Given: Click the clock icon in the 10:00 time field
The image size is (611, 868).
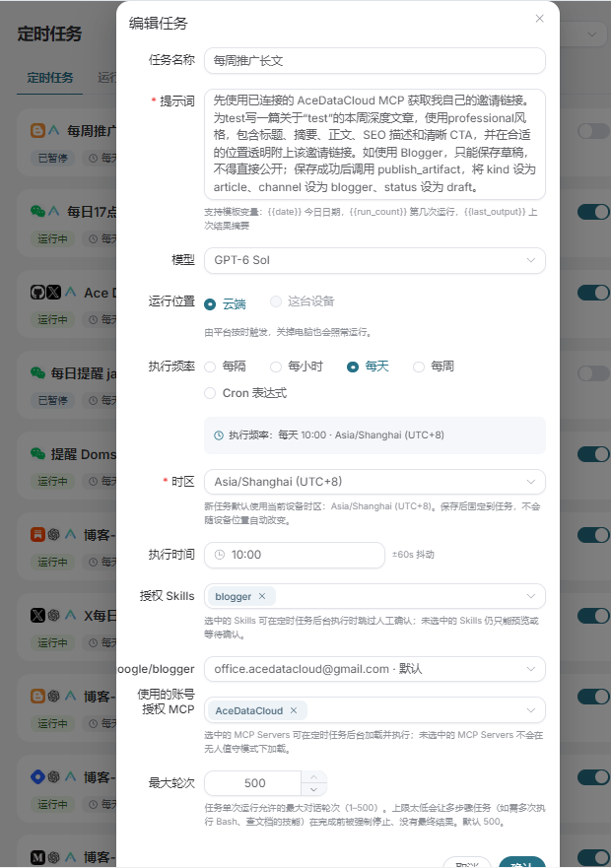Looking at the screenshot, I should point(220,555).
